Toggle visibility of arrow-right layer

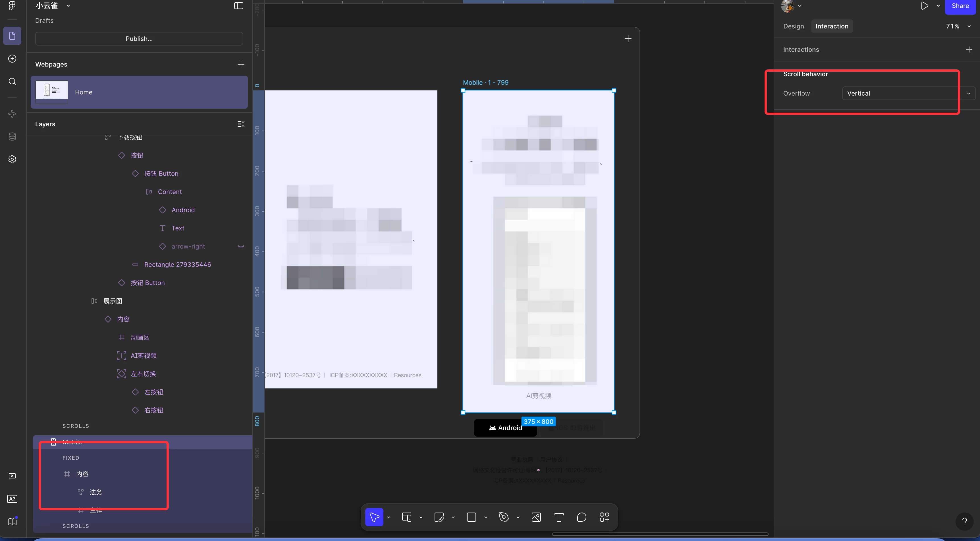(x=241, y=246)
